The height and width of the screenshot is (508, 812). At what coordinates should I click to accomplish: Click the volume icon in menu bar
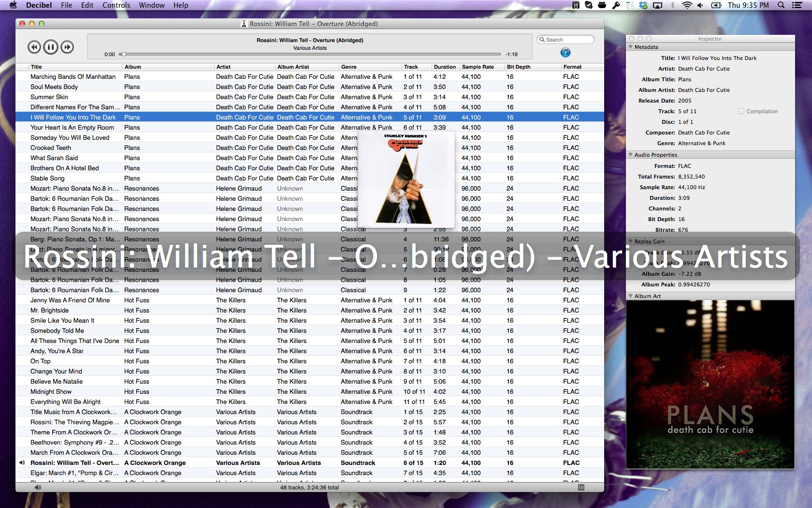coord(700,5)
